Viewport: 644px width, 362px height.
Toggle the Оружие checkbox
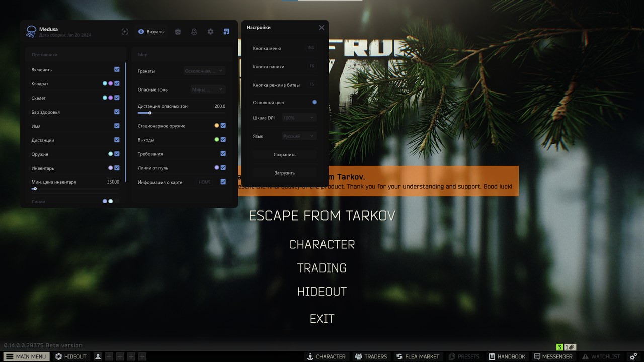pos(117,154)
